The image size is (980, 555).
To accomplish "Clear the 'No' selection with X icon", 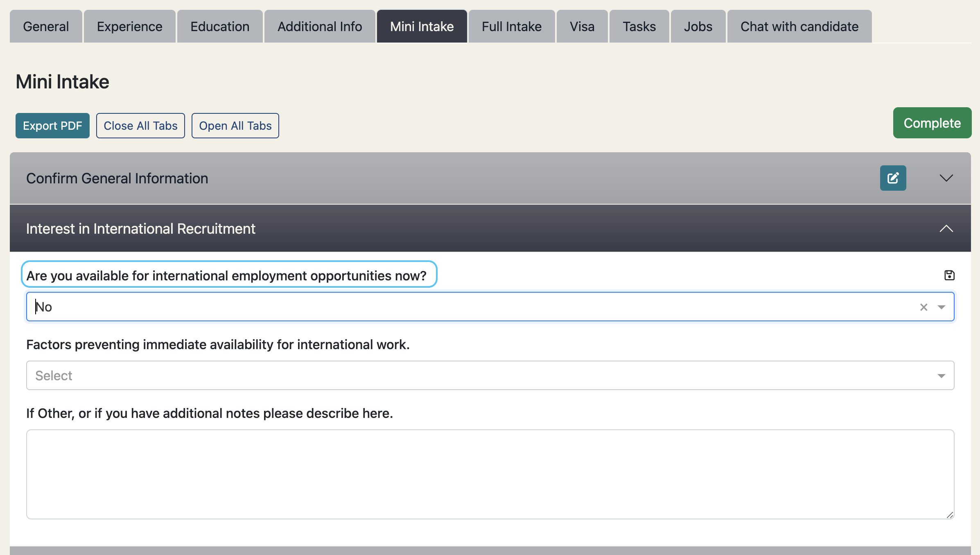I will click(x=924, y=307).
